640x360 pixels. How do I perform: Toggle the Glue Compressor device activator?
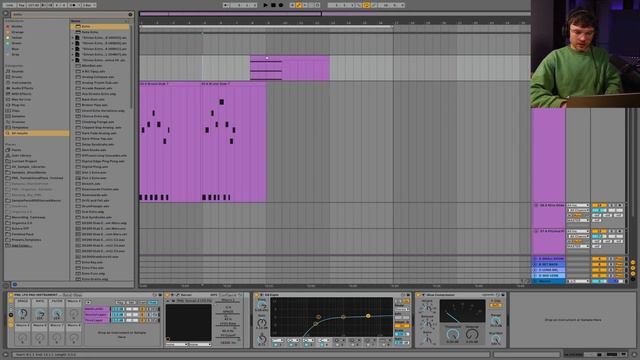pos(418,295)
